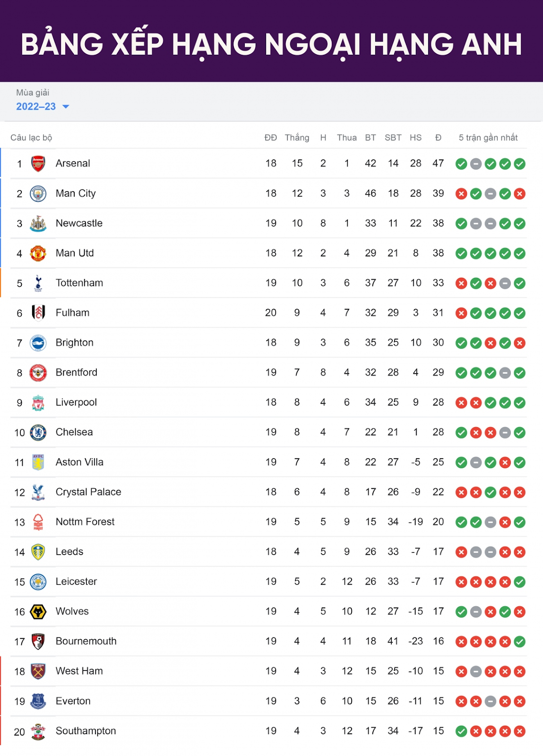Open the 2022–23 season dropdown
This screenshot has width=543, height=756.
coord(43,106)
